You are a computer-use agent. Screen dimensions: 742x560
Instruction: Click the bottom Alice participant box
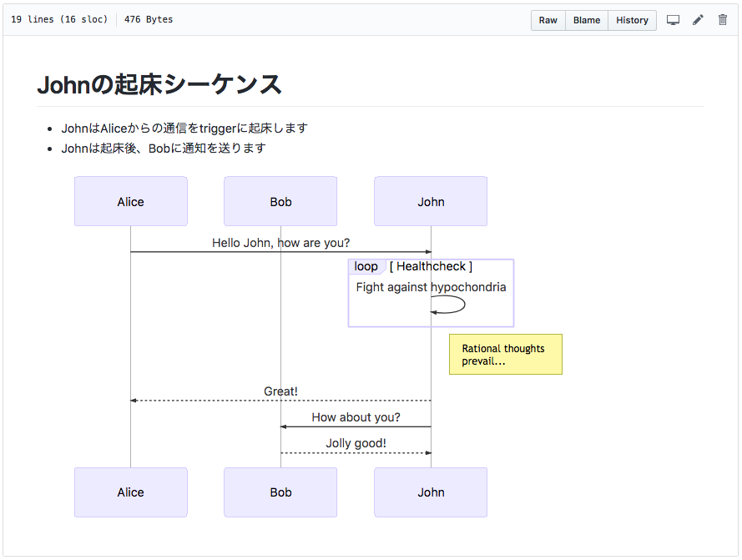pos(131,492)
